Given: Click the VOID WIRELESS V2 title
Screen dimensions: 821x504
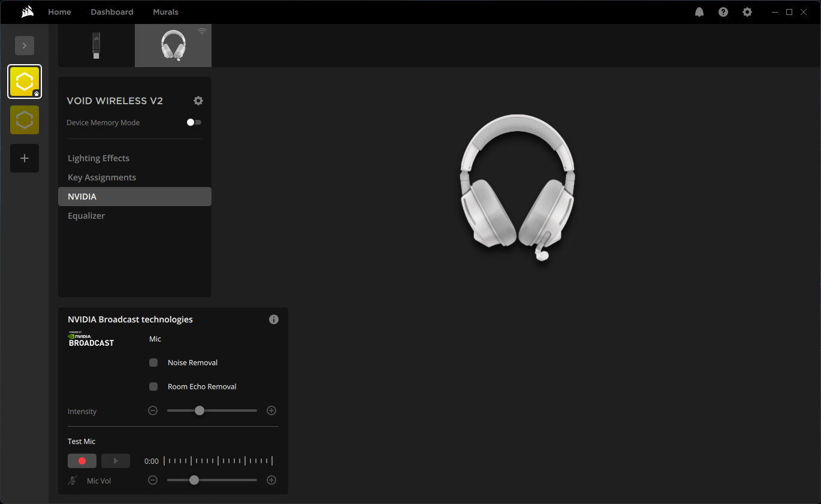Looking at the screenshot, I should click(x=114, y=101).
